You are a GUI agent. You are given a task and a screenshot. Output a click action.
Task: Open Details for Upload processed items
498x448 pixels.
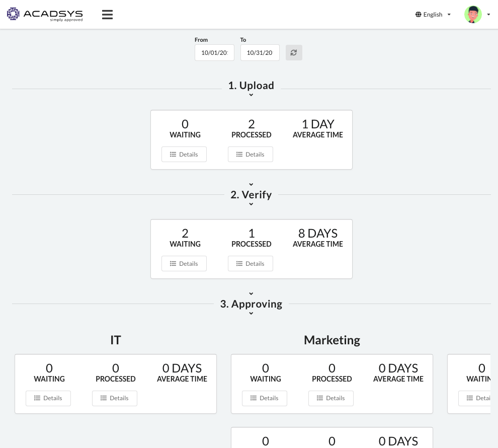(251, 155)
